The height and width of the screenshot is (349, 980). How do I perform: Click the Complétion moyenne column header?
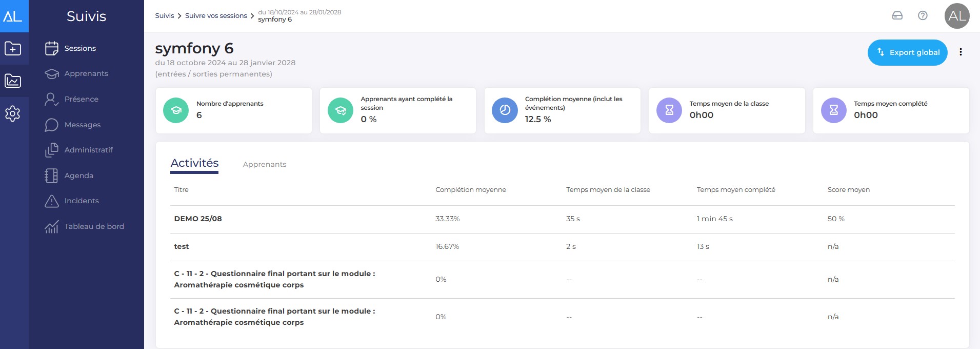[x=471, y=190]
